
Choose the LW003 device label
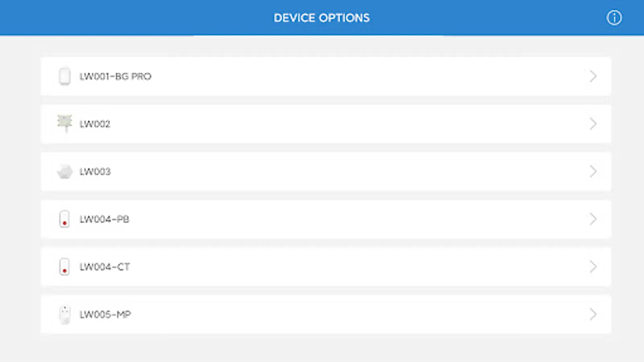(95, 172)
